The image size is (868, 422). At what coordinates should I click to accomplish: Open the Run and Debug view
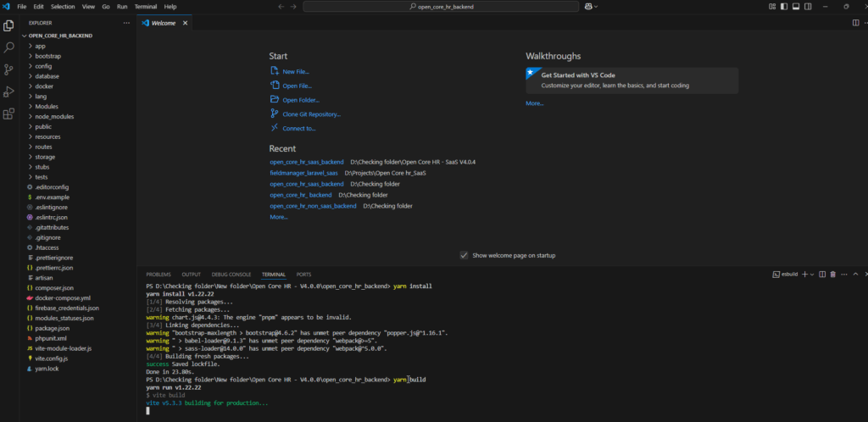click(x=8, y=92)
